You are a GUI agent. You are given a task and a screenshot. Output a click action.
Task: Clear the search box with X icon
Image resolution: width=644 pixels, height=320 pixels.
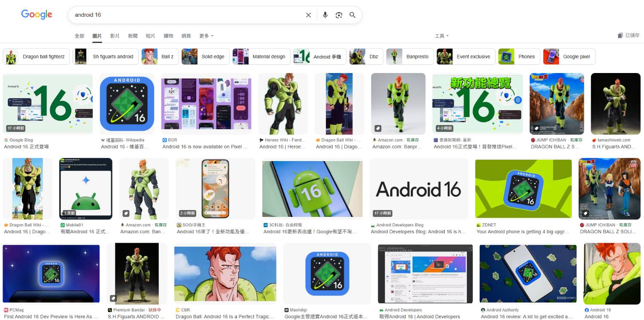(x=308, y=15)
